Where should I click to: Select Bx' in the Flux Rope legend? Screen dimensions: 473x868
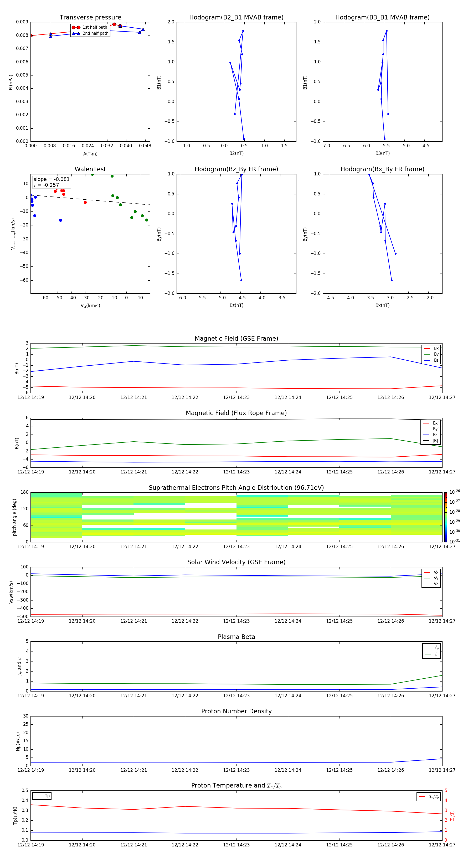(431, 423)
